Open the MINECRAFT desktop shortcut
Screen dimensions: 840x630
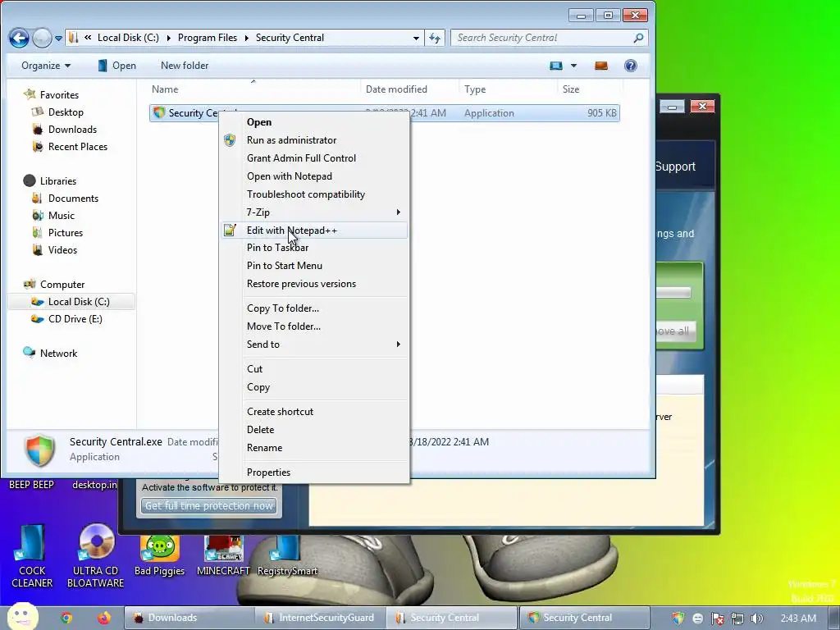pos(223,556)
